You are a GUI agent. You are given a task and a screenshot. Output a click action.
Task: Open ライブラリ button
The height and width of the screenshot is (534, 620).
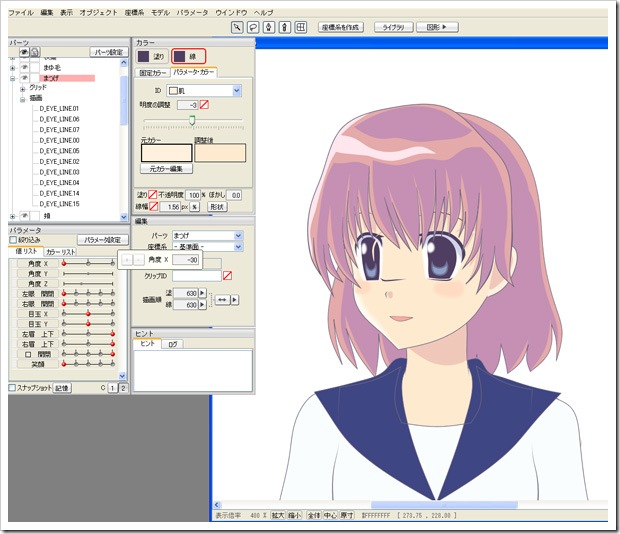(x=393, y=27)
